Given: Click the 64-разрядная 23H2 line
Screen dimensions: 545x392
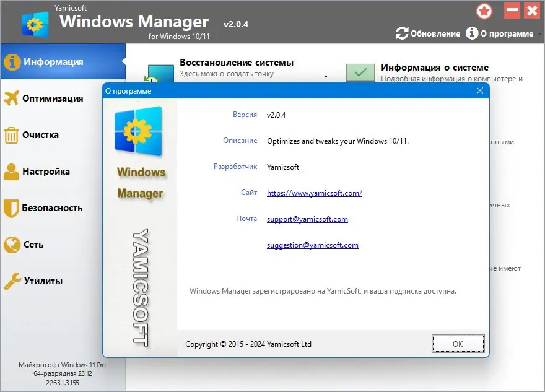Looking at the screenshot, I should point(63,374).
